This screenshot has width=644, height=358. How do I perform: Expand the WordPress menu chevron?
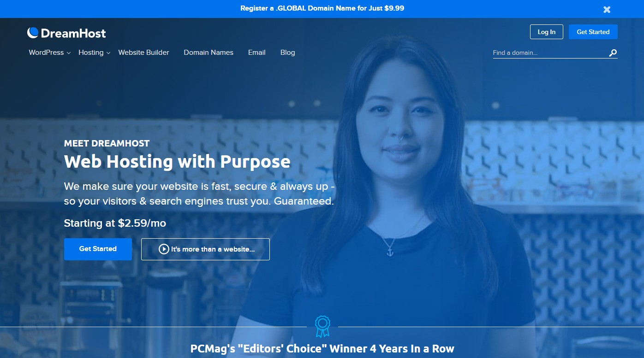click(69, 53)
